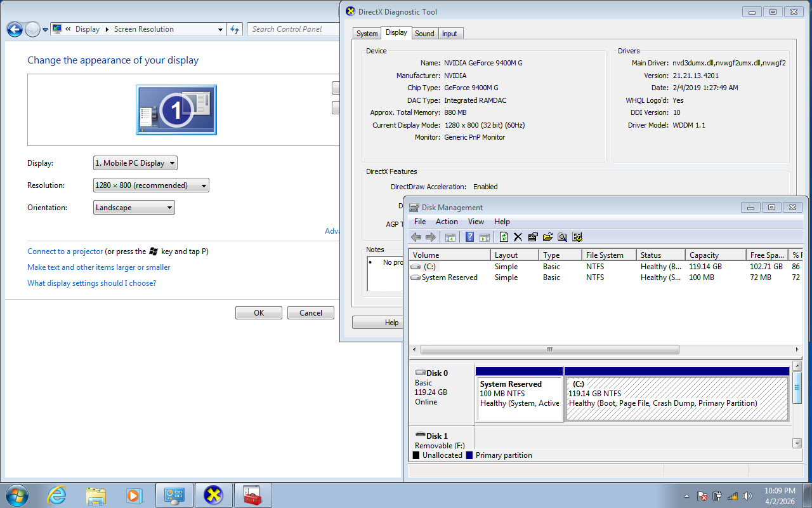Open the View menu in Disk Management
Image resolution: width=812 pixels, height=508 pixels.
(x=476, y=222)
